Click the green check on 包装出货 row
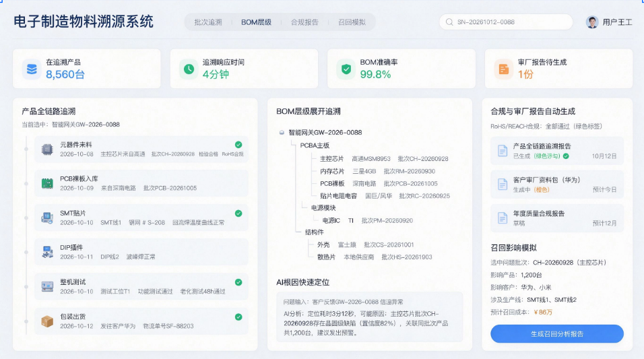Screen dimensions: 644x359 coord(238,317)
